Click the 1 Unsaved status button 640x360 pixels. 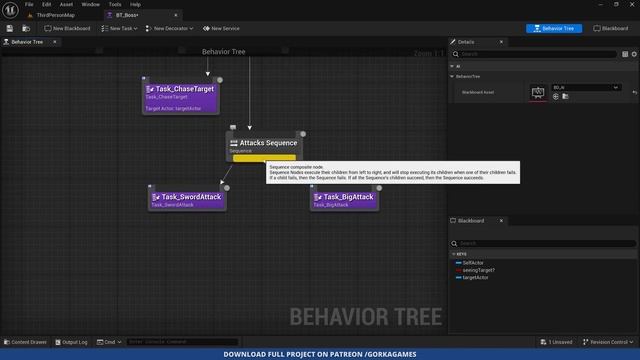556,342
